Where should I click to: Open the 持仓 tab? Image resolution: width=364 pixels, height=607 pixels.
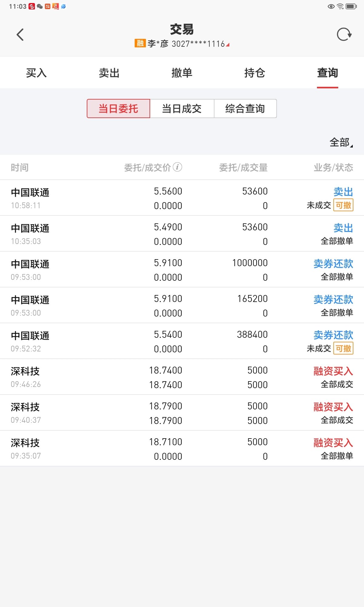coord(255,73)
